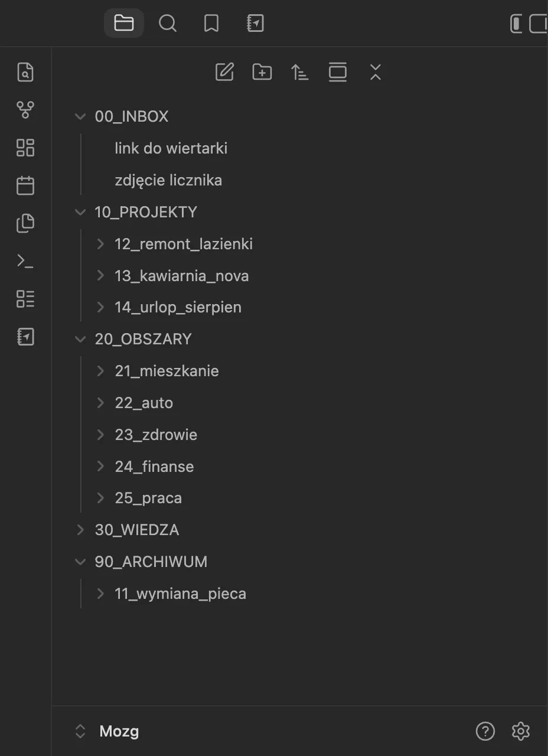Expand the 30_WIEDZA folder

pyautogui.click(x=80, y=530)
